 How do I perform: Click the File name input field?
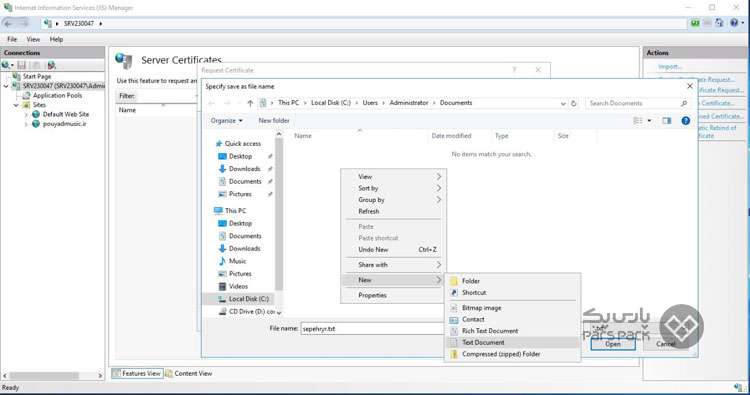pos(373,329)
